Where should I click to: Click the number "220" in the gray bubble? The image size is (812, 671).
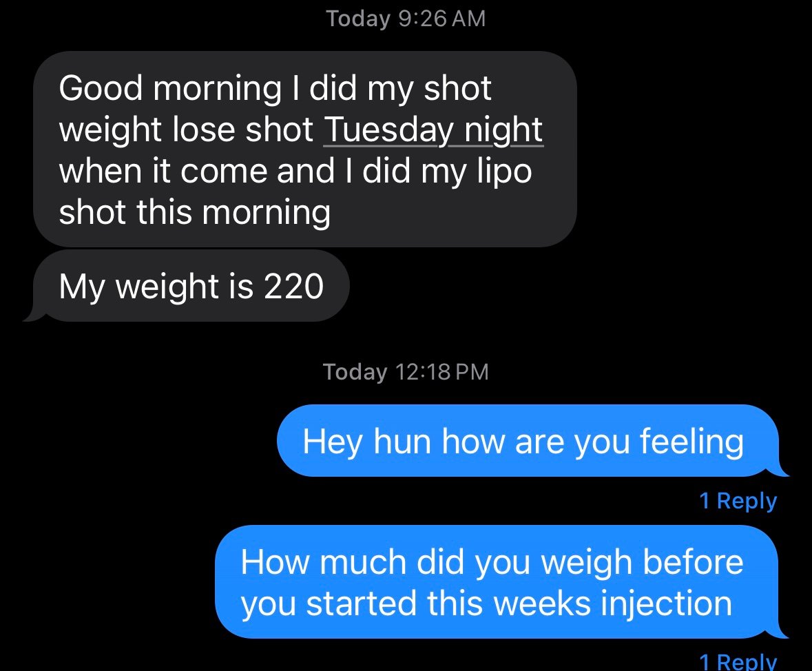[x=293, y=286]
